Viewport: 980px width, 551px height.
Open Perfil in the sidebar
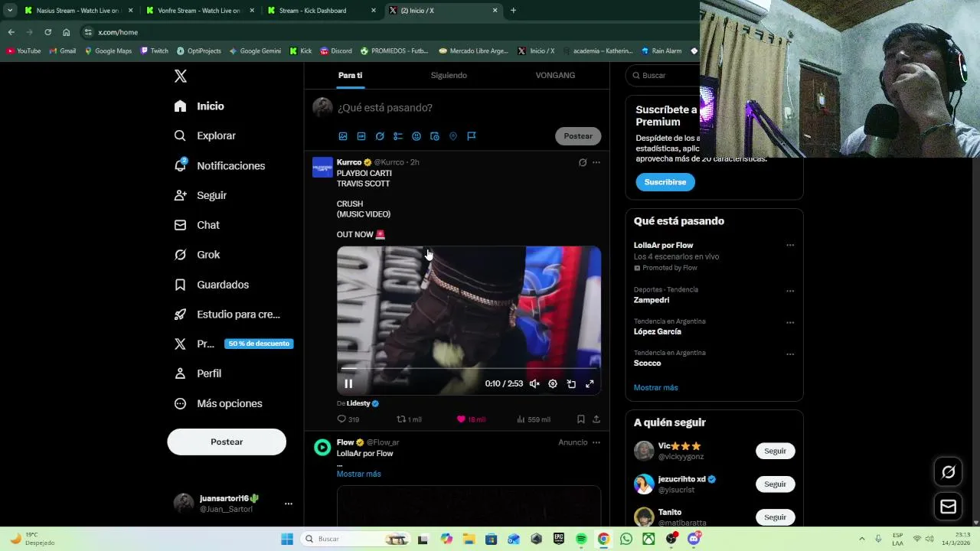click(x=198, y=373)
